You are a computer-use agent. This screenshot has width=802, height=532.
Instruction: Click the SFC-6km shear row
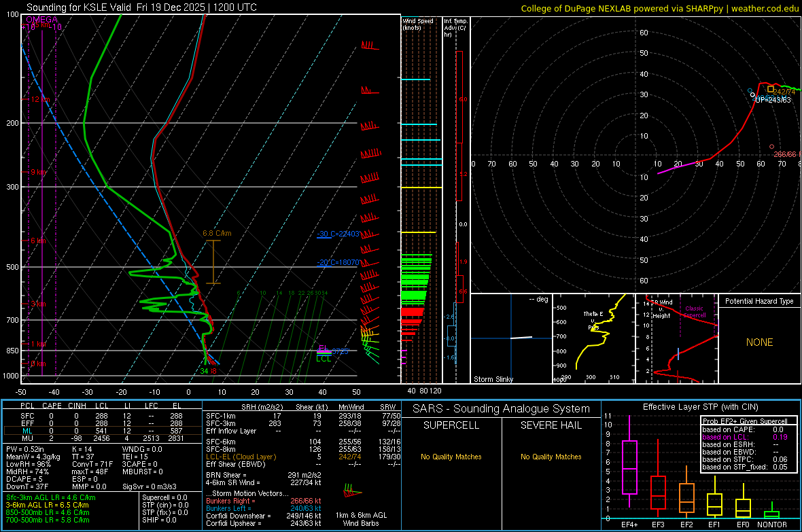[x=303, y=442]
